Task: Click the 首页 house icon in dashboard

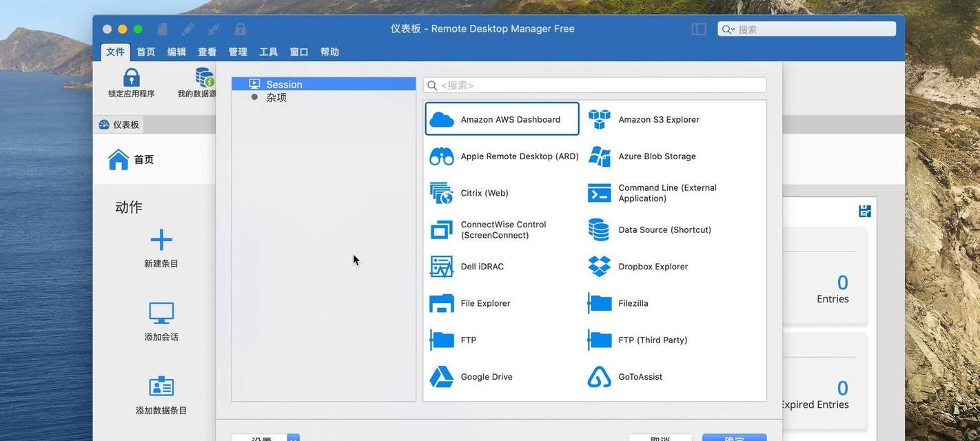Action: 119,159
